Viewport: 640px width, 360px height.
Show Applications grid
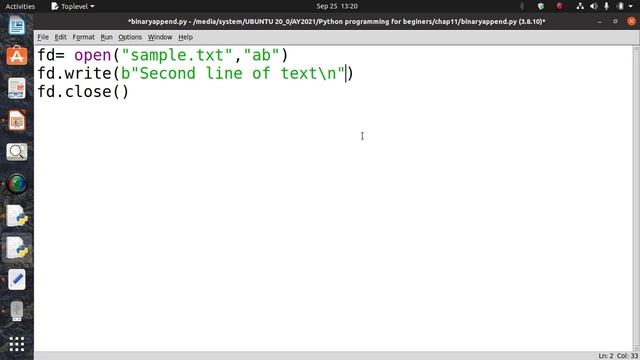(x=17, y=344)
